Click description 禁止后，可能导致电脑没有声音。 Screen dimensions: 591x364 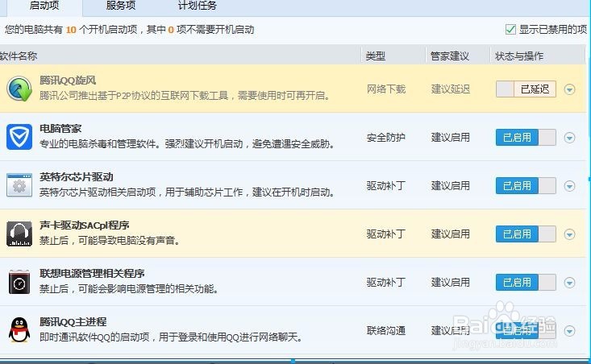[x=110, y=240]
